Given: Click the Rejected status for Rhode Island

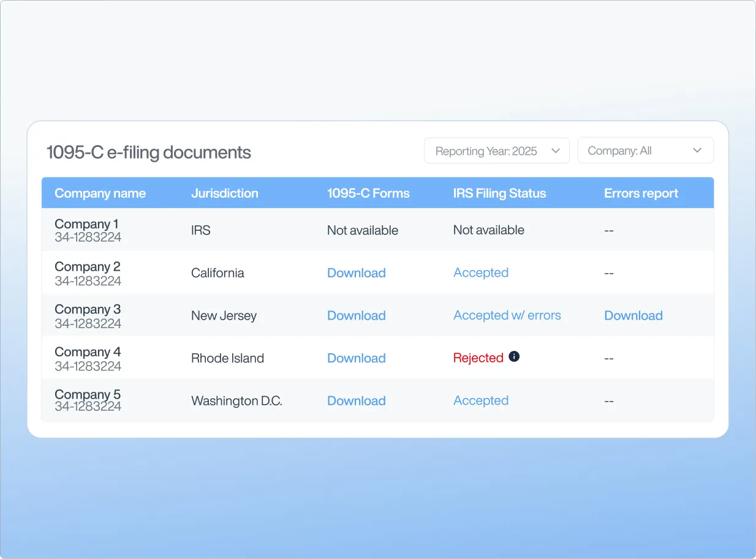Looking at the screenshot, I should pos(478,358).
